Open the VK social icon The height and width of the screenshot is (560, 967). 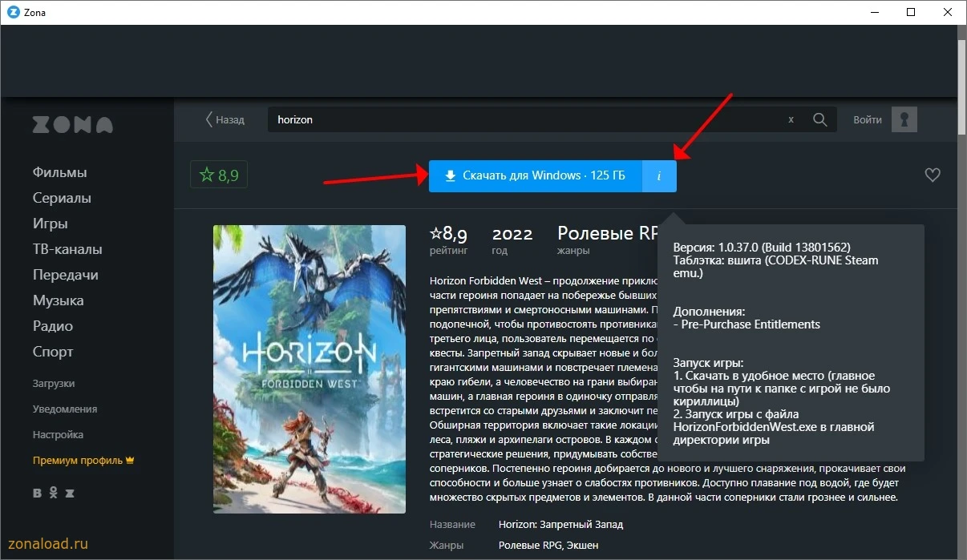point(38,494)
